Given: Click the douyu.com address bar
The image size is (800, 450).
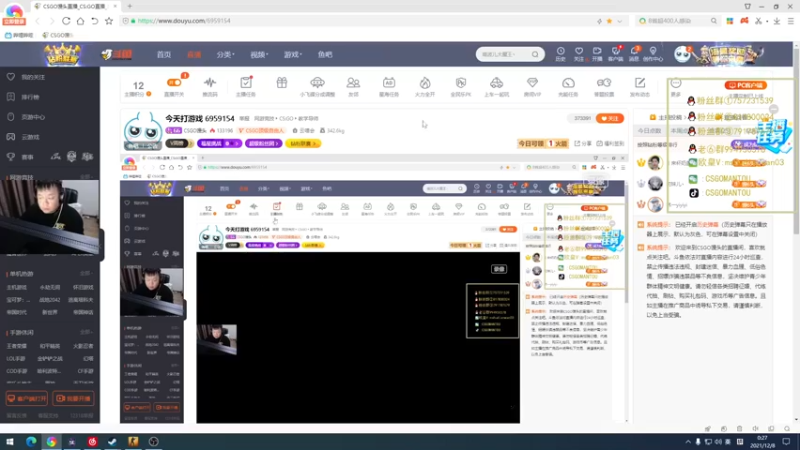Looking at the screenshot, I should tap(357, 21).
